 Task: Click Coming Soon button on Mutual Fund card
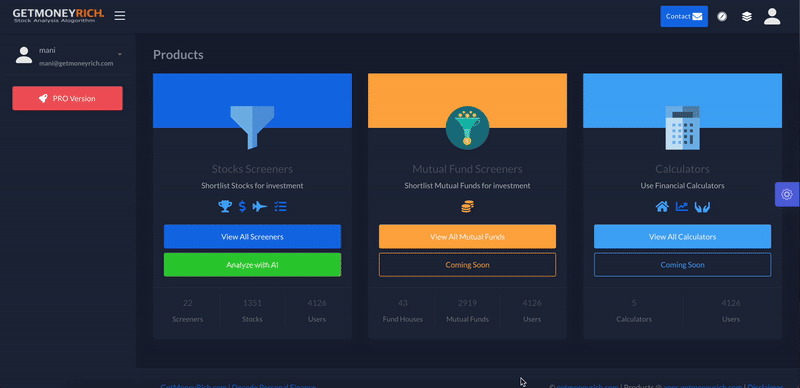[x=467, y=265]
